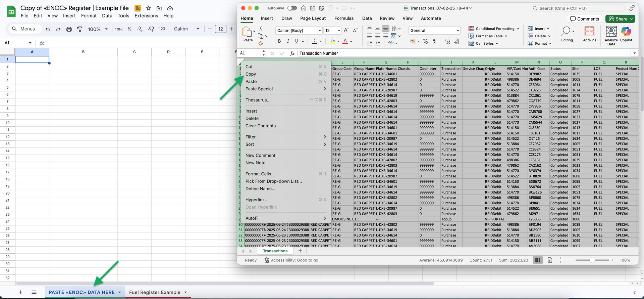Click the Excel Page Layout view status icon
The height and width of the screenshot is (299, 644).
pos(550,260)
